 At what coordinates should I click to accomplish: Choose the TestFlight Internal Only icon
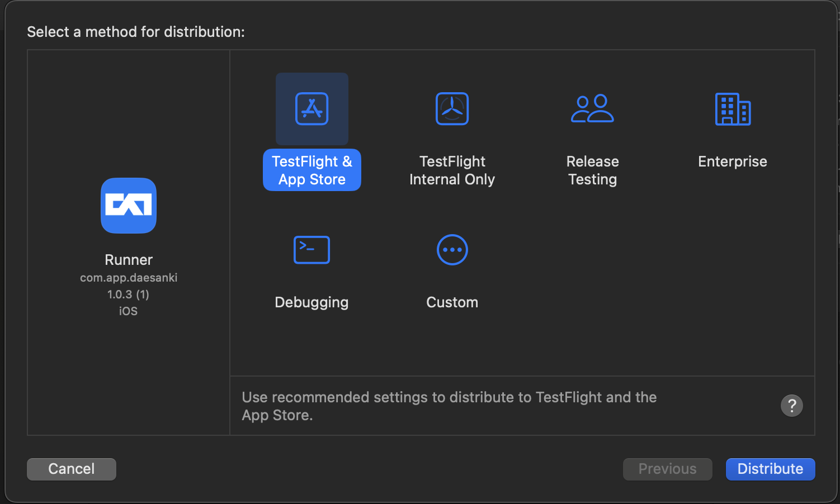(x=452, y=109)
